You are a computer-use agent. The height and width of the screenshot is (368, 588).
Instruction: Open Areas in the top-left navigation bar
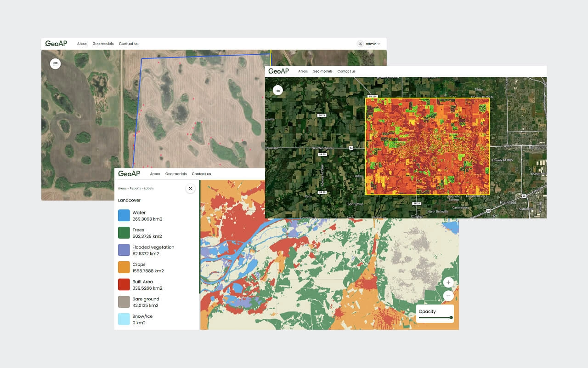[82, 44]
